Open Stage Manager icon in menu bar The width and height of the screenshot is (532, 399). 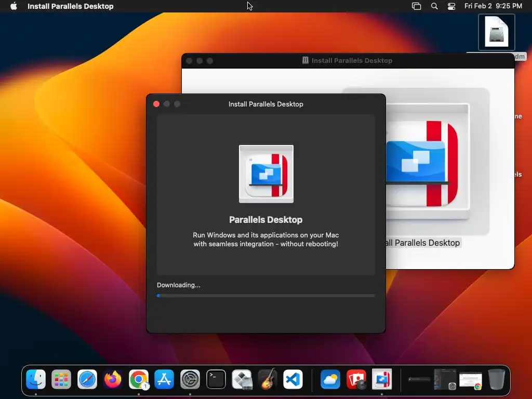coord(416,6)
